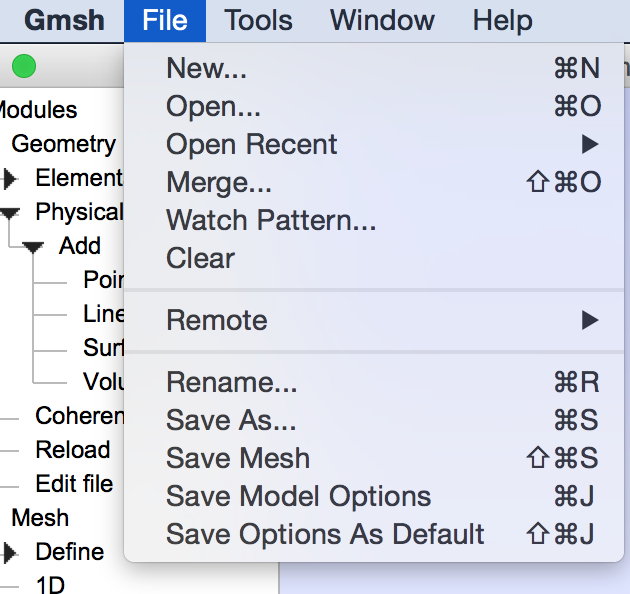The width and height of the screenshot is (630, 594).
Task: Open the Remote submenu
Action: coord(374,320)
